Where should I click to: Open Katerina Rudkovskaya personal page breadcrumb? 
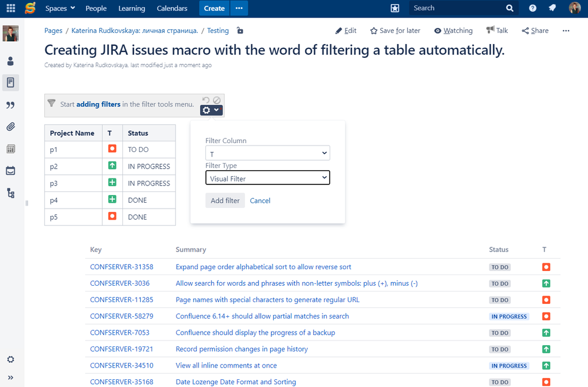pos(135,31)
